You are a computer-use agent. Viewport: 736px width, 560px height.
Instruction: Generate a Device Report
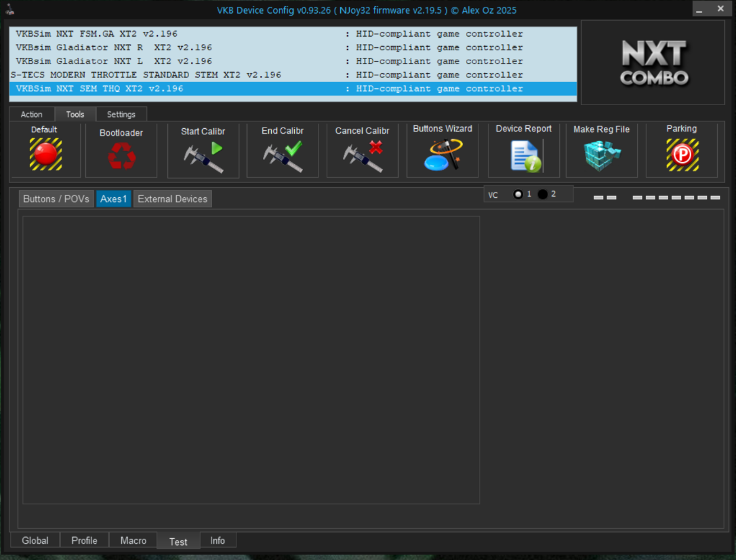[x=523, y=156]
